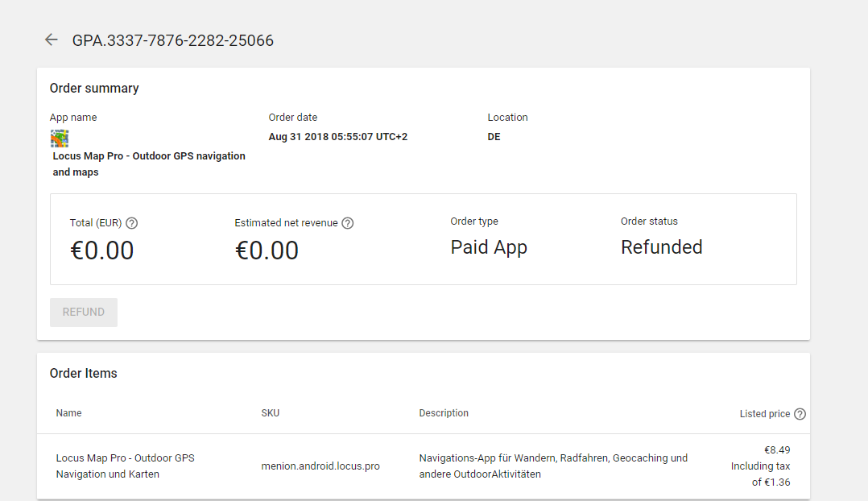Viewport: 868px width, 501px height.
Task: Click the Name column header
Action: pos(69,413)
